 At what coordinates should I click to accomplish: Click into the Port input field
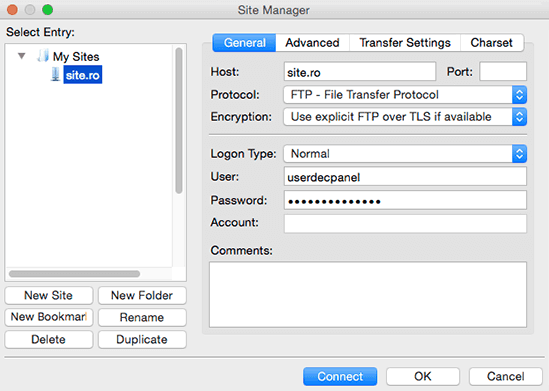(x=503, y=72)
